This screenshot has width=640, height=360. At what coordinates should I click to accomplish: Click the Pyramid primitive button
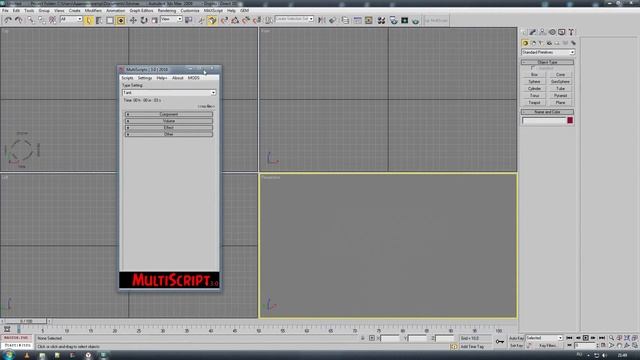pyautogui.click(x=560, y=96)
